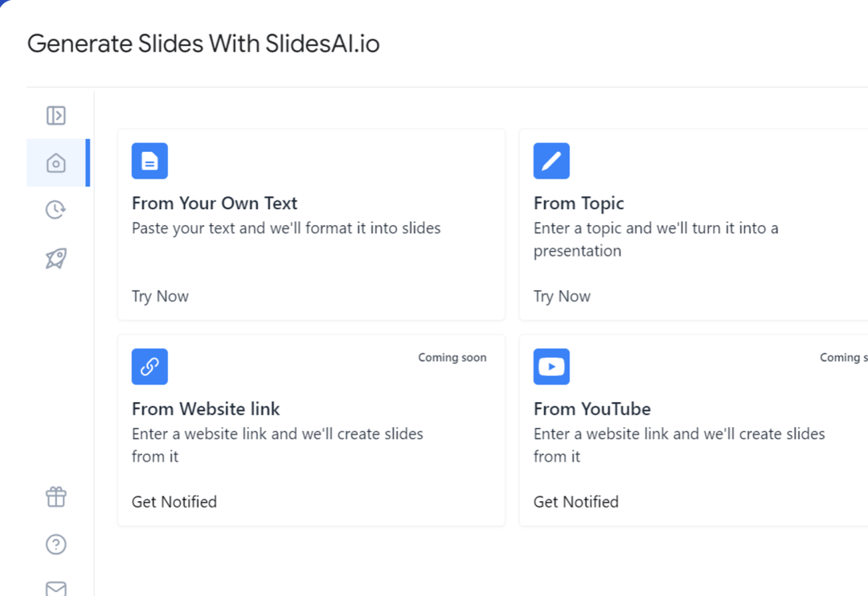
Task: Get Notified under From YouTube
Action: [576, 502]
